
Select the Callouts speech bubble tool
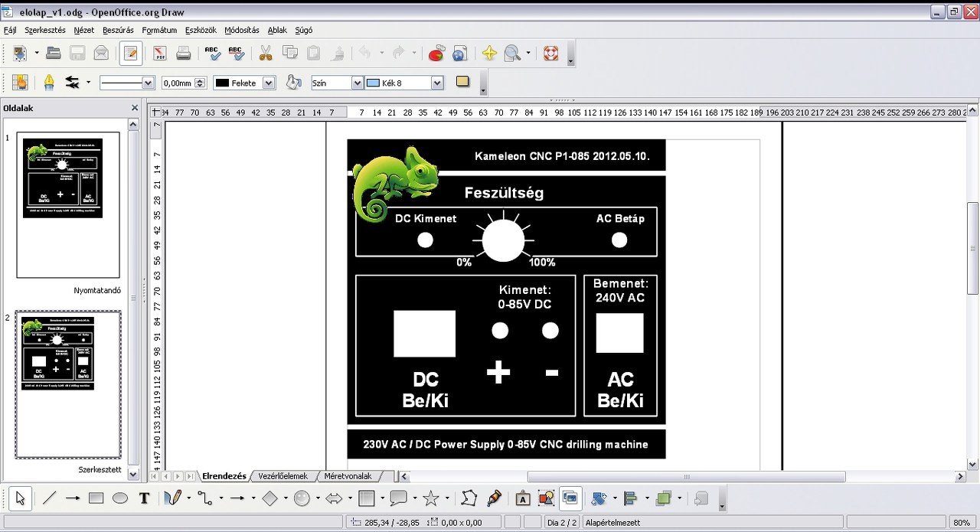398,498
